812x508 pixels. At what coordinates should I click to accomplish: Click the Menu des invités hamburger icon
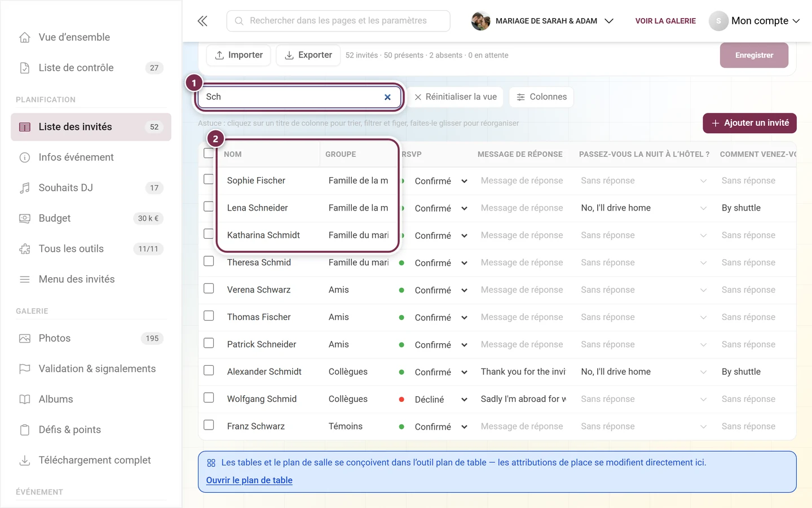[x=25, y=279]
